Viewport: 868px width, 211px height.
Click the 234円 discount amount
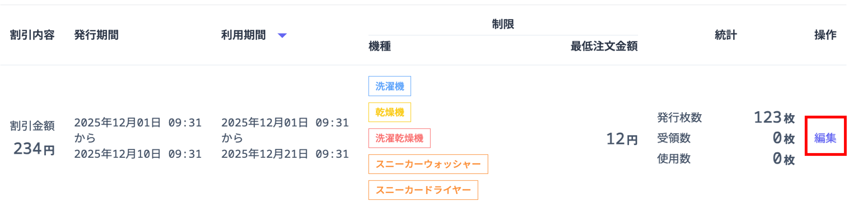coord(34,149)
